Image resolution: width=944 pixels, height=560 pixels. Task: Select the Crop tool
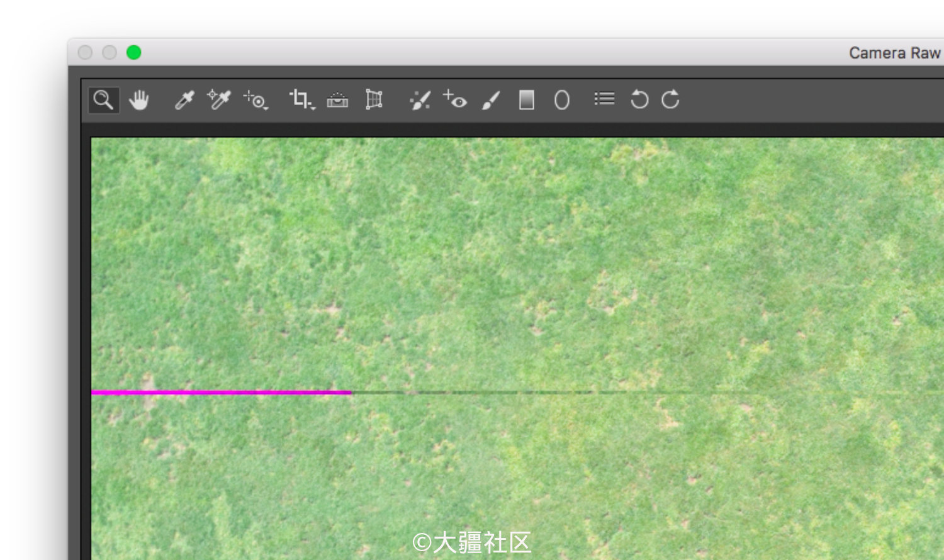(299, 98)
